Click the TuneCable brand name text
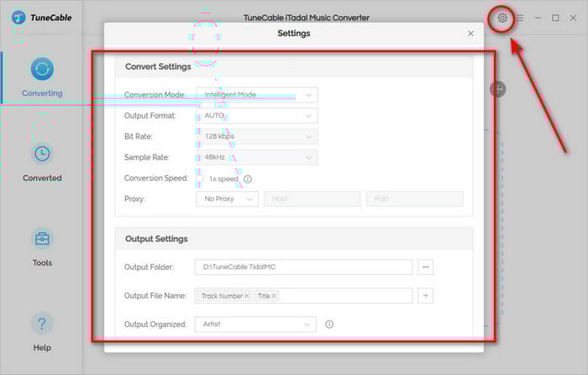This screenshot has width=588, height=375. point(51,18)
